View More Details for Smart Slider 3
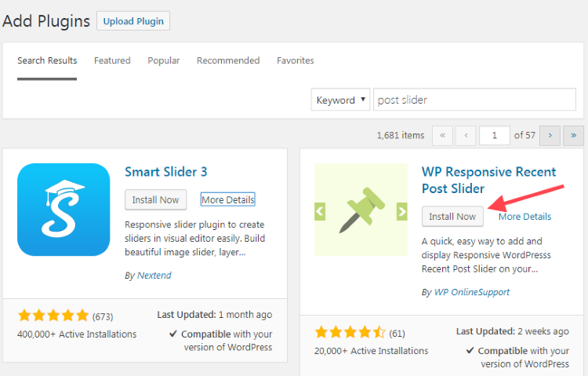This screenshot has height=376, width=588. pyautogui.click(x=227, y=200)
